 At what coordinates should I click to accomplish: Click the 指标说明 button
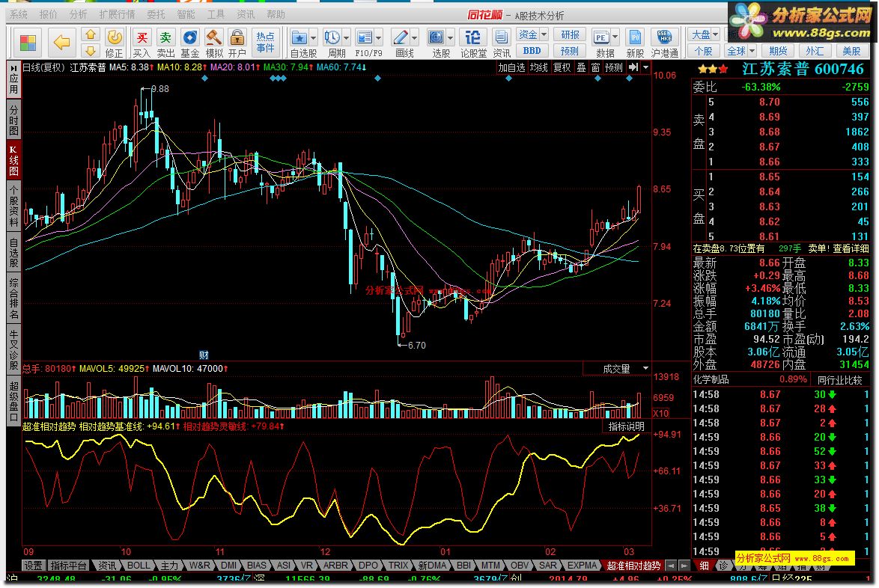tap(626, 426)
